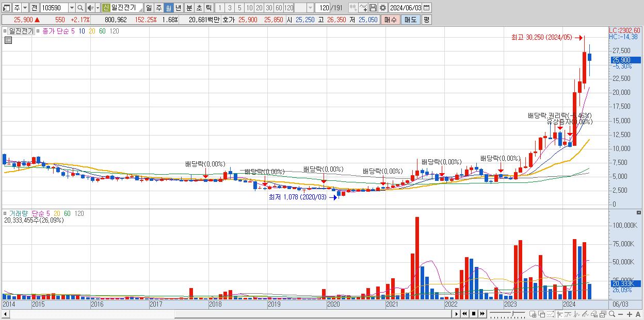Click the trend line drawing icon at bottom
This screenshot has width=644, height=320.
568,314
